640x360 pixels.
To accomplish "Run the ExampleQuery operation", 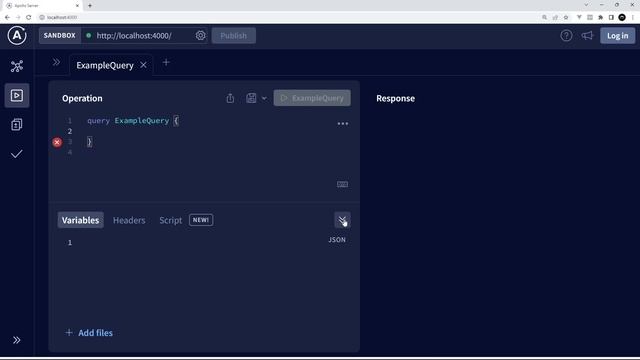I will [x=312, y=98].
